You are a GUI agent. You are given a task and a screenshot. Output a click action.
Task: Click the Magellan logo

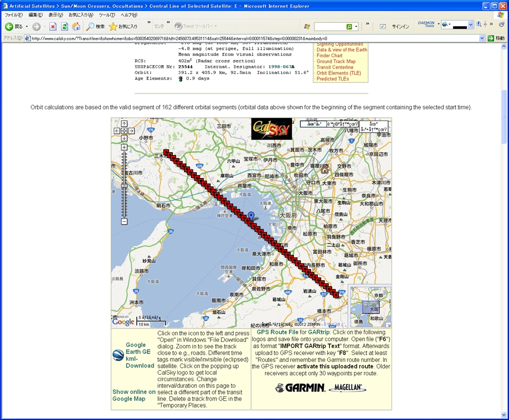347,388
